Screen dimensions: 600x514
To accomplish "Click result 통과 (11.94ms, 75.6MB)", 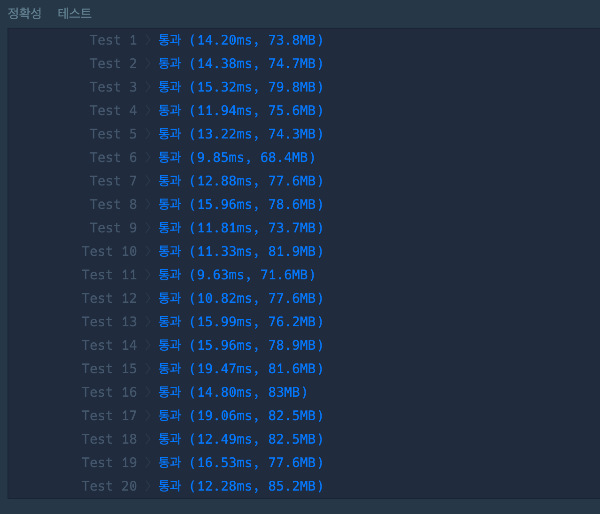I will [241, 111].
